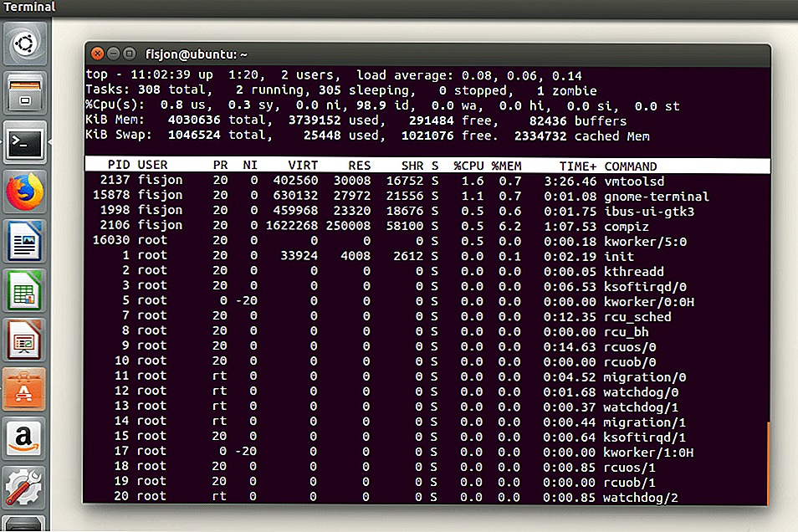Screen dimensions: 798x532
Task: Click the migration/1 command entry
Action: [644, 422]
